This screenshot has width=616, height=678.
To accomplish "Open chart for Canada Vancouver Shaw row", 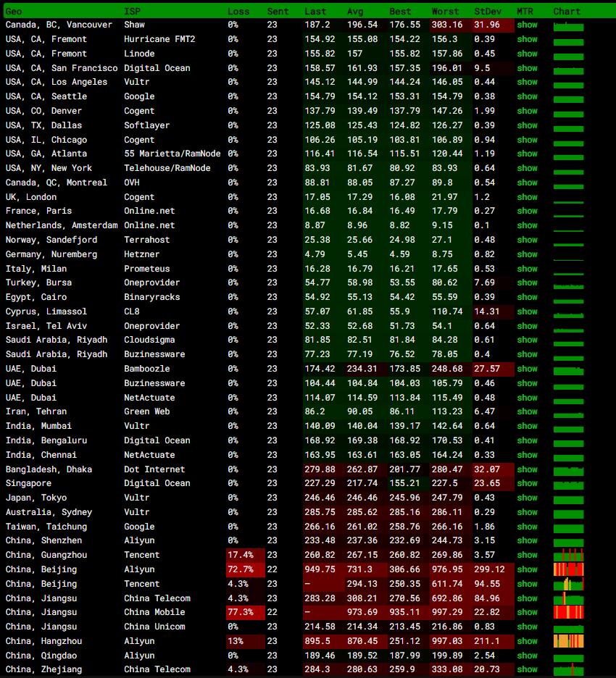I will 568,26.
